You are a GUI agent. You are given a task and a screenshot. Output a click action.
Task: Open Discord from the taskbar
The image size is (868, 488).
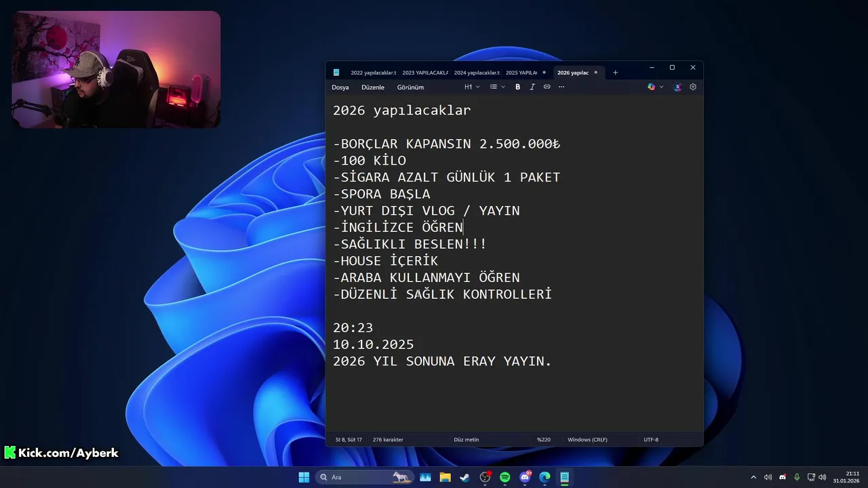525,477
